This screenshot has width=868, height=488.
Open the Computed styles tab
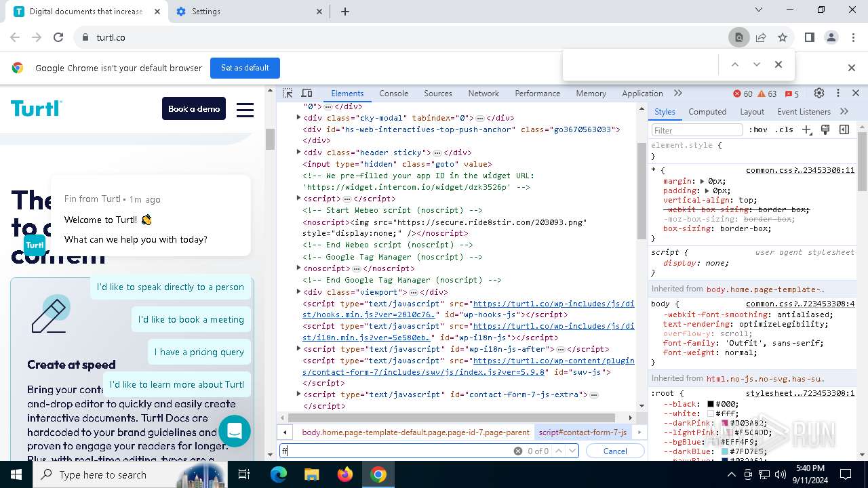pos(707,112)
